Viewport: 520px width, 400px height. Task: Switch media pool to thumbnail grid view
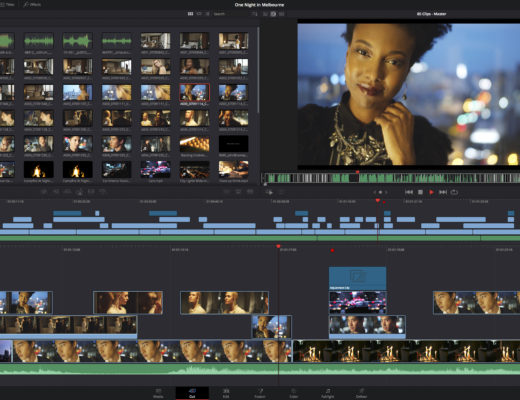click(x=190, y=14)
